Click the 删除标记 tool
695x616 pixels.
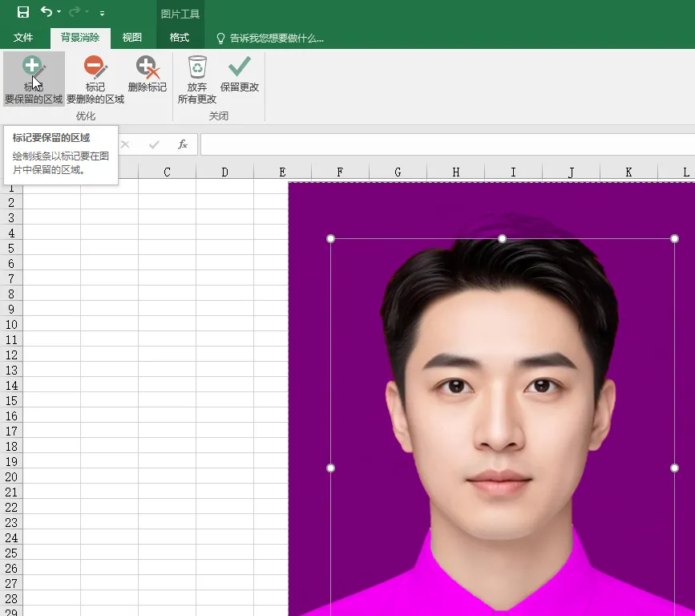[147, 75]
